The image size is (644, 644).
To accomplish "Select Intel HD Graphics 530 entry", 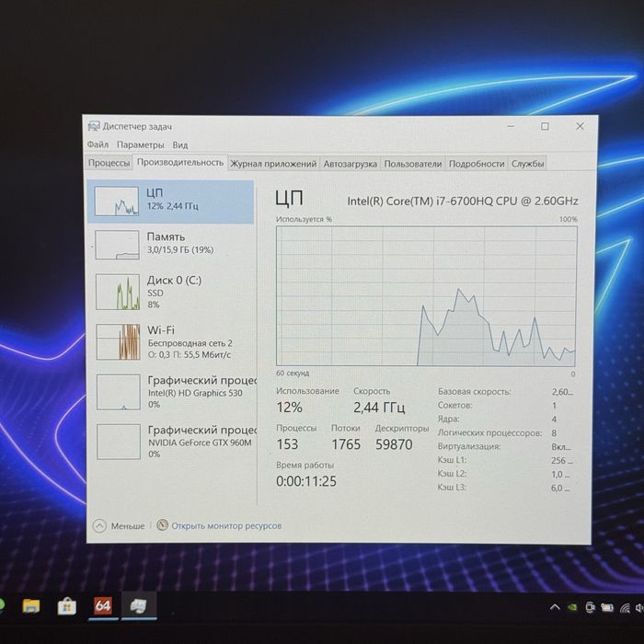I will [x=171, y=392].
